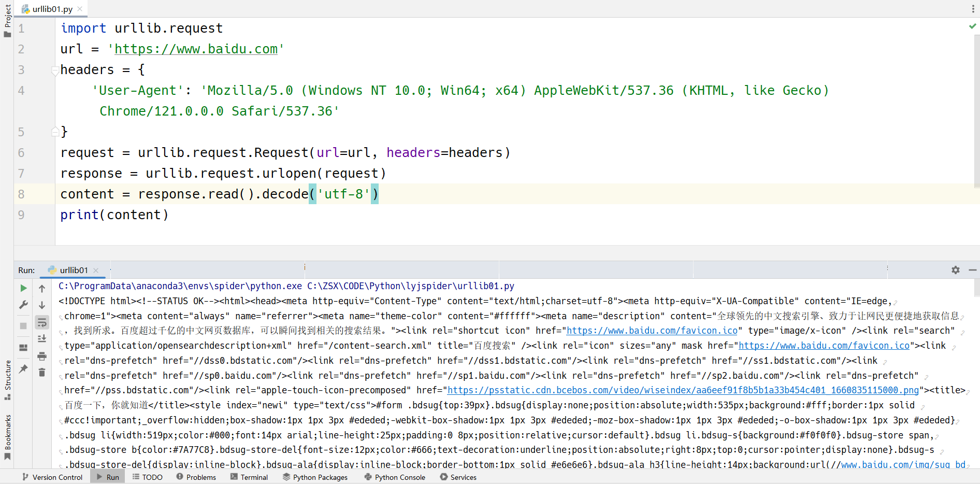Click the closing fold marker on line 5
Screen dimensions: 980x484
(55, 132)
